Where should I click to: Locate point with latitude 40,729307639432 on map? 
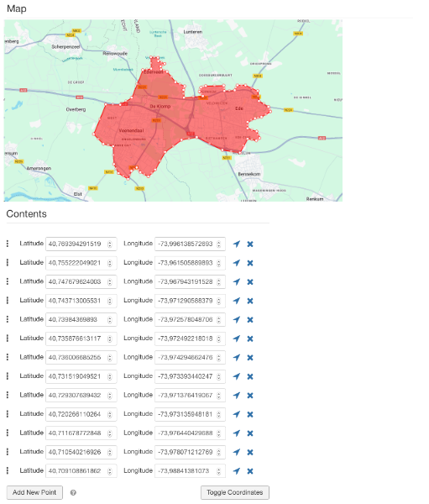[x=237, y=396]
